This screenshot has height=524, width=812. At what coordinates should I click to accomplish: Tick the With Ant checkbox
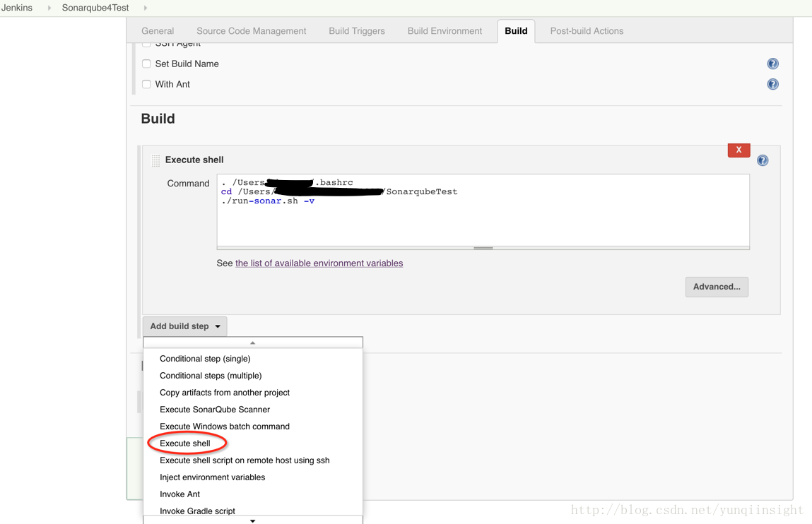(146, 84)
